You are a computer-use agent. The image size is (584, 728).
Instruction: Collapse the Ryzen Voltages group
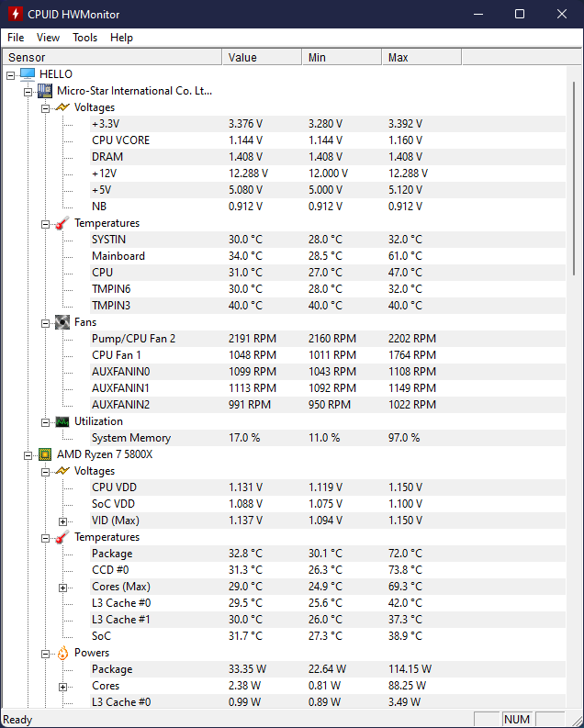45,472
